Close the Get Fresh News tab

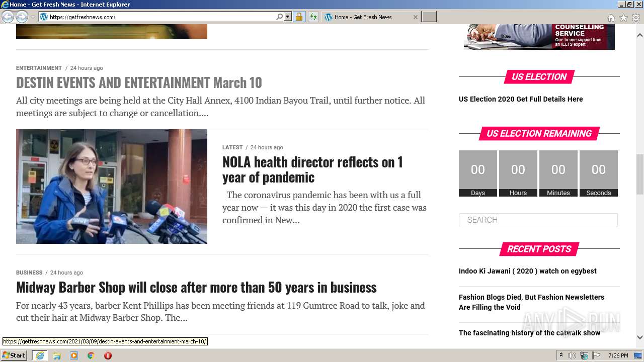pos(416,17)
